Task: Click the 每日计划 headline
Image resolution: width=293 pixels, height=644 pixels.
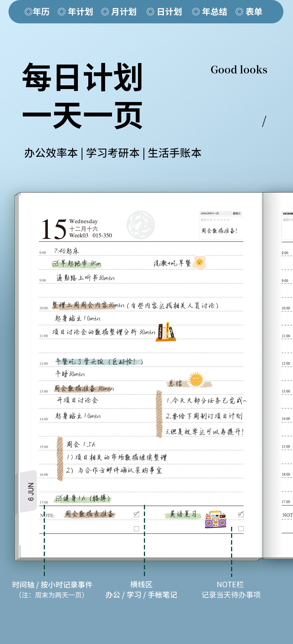Action: (x=83, y=77)
